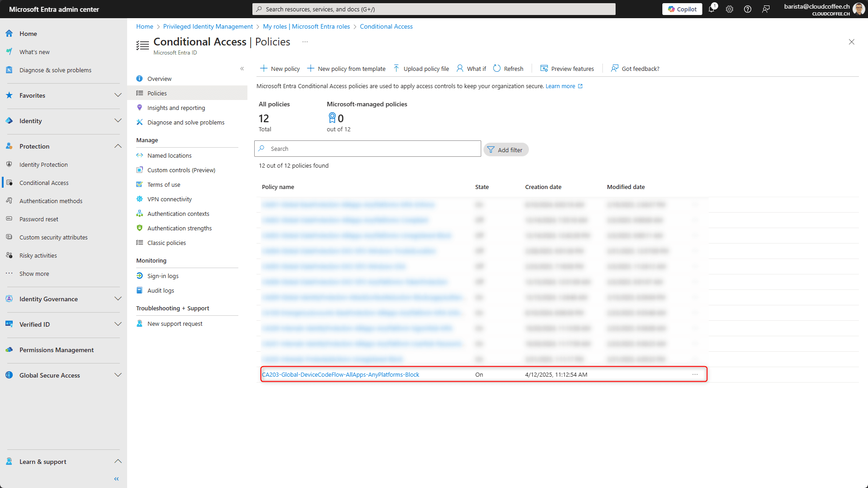Click the policy search field

click(x=367, y=148)
